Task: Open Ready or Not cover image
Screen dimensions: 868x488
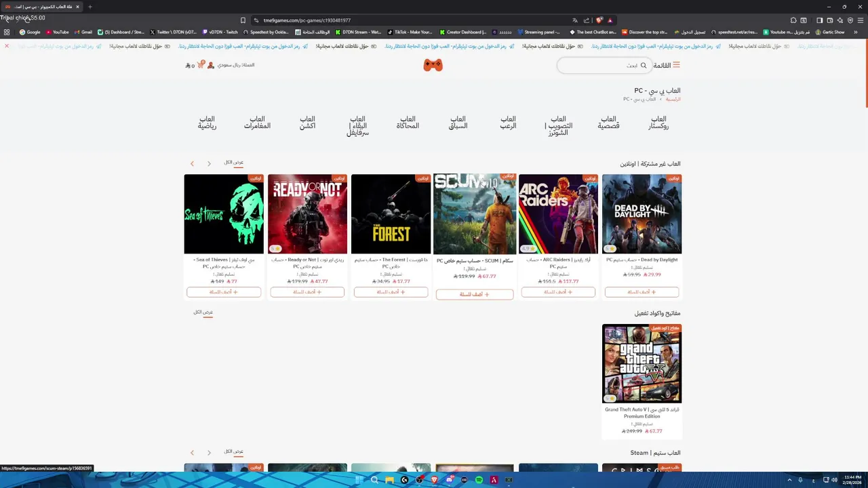Action: (x=307, y=214)
